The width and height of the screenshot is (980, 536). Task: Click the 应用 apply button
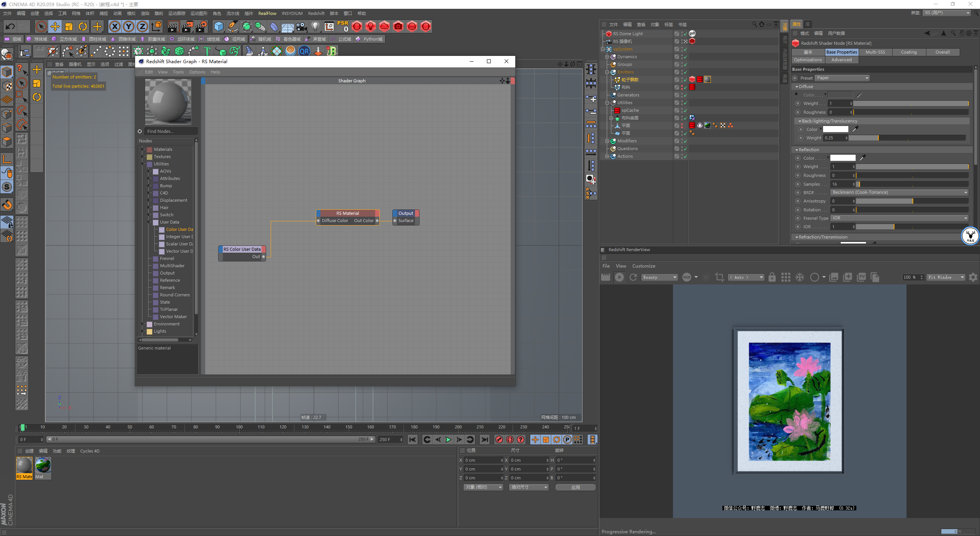pos(575,487)
